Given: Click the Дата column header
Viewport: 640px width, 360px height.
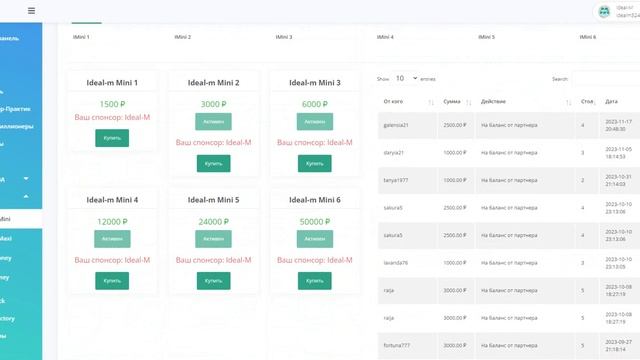Looking at the screenshot, I should [611, 102].
